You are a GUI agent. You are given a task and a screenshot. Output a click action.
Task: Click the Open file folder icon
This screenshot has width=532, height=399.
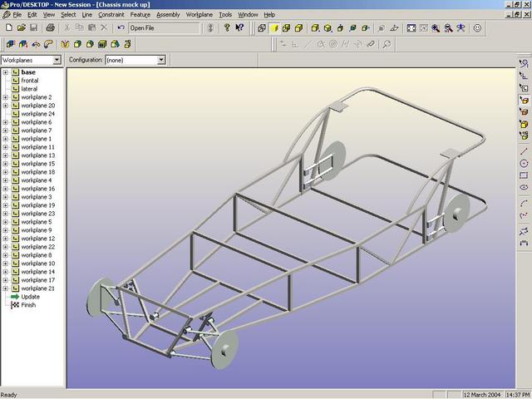pyautogui.click(x=22, y=27)
